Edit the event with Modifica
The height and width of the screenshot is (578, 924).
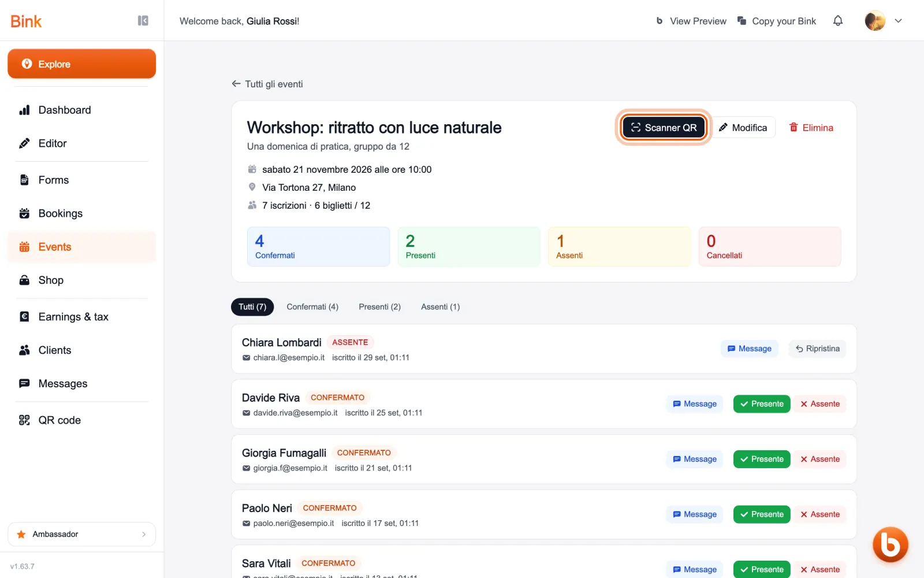(743, 128)
